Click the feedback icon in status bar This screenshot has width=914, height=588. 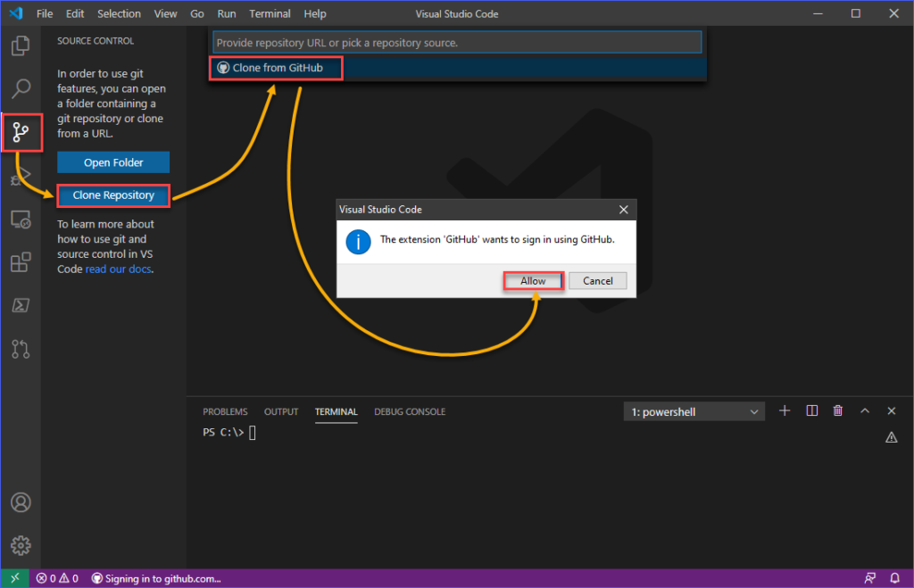click(869, 578)
